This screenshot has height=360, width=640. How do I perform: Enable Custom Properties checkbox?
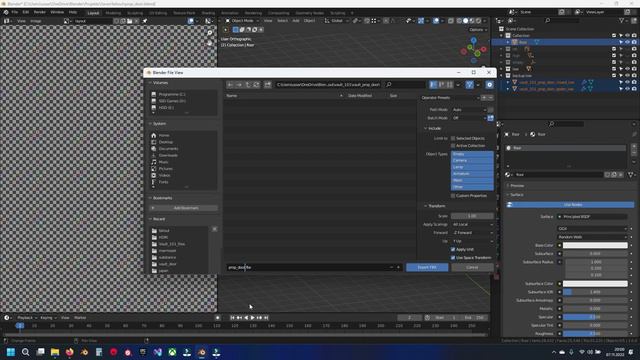click(x=453, y=196)
